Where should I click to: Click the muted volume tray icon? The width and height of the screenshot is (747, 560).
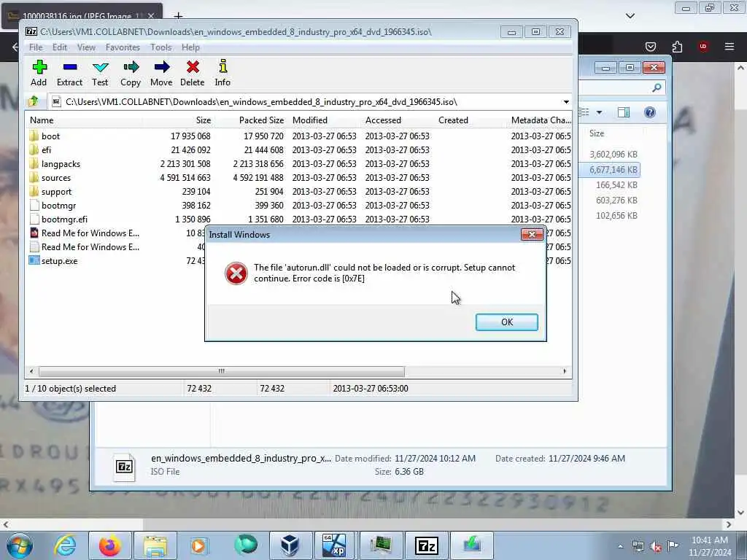[656, 546]
